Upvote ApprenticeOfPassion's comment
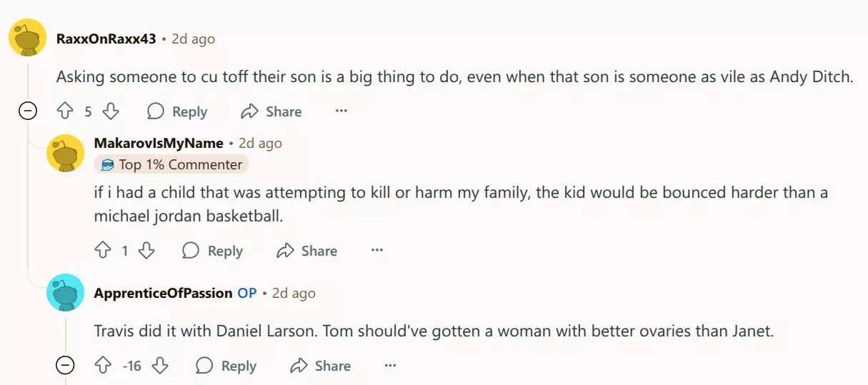868x385 pixels. coord(103,366)
